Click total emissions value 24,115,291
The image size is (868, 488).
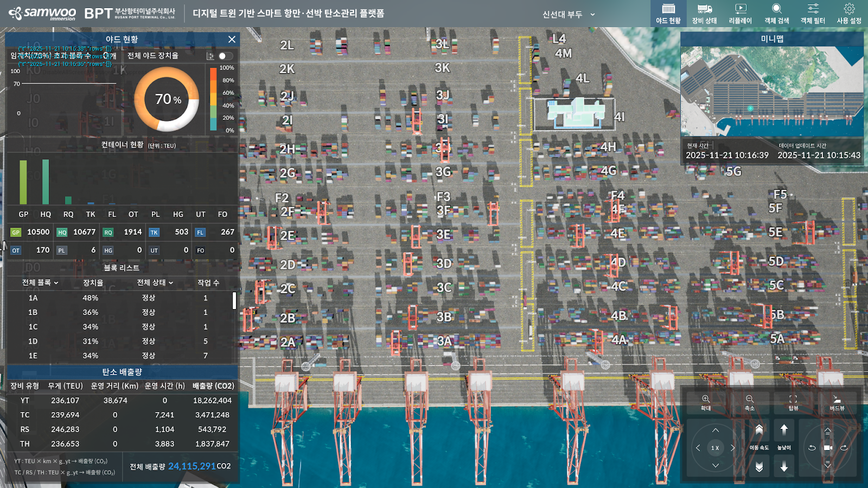192,466
